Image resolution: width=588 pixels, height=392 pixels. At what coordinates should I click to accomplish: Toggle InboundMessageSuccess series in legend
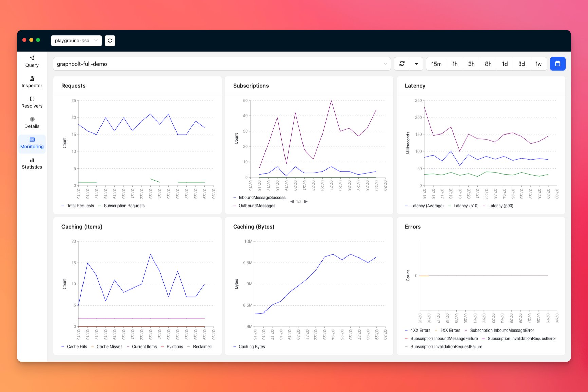click(x=259, y=198)
